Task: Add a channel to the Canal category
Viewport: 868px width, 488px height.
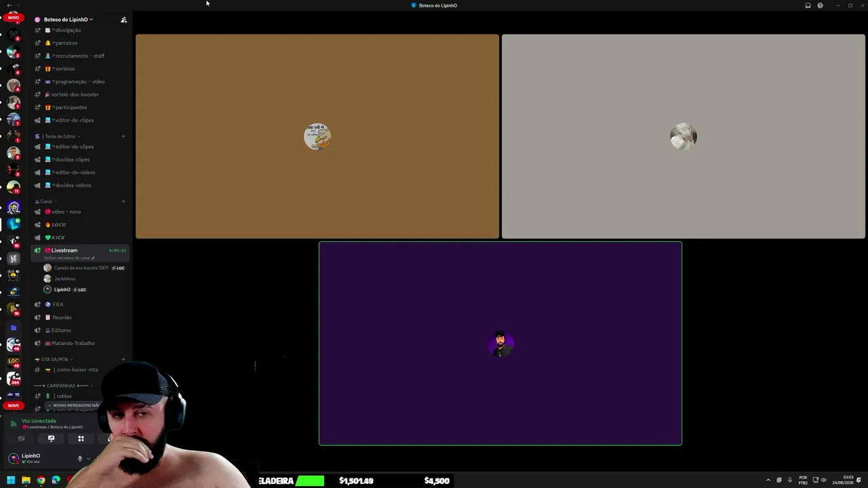Action: click(123, 202)
